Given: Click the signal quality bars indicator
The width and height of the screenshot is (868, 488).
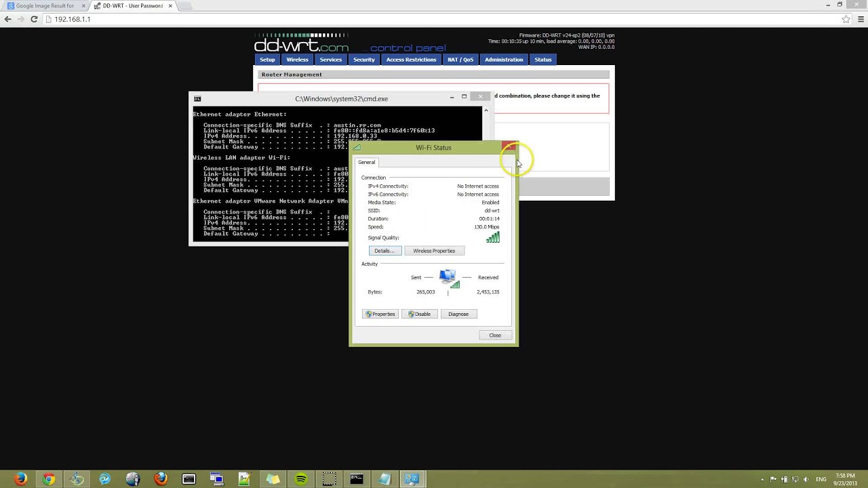Looking at the screenshot, I should (x=493, y=237).
